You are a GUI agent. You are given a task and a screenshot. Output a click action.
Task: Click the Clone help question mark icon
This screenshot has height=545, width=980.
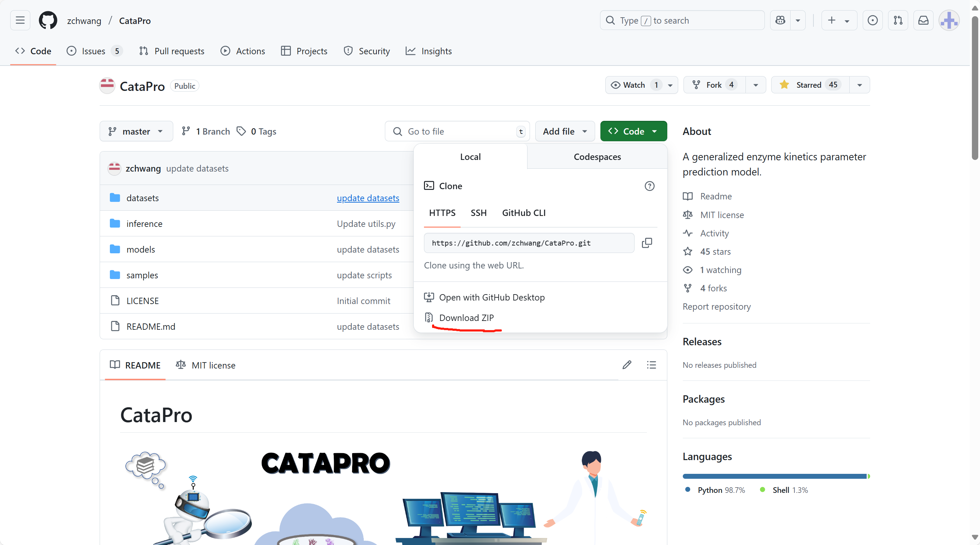pos(649,186)
